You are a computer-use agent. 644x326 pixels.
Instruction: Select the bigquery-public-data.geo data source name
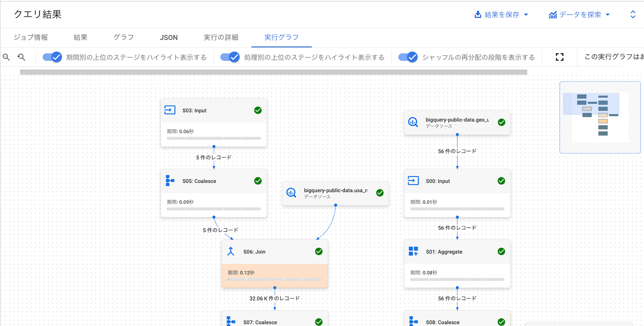[457, 120]
